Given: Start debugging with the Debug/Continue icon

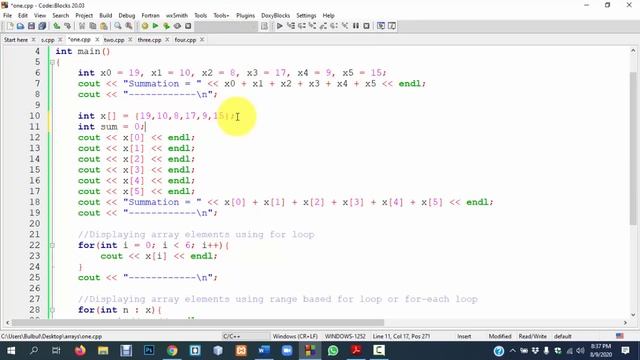Looking at the screenshot, I should coord(280,26).
